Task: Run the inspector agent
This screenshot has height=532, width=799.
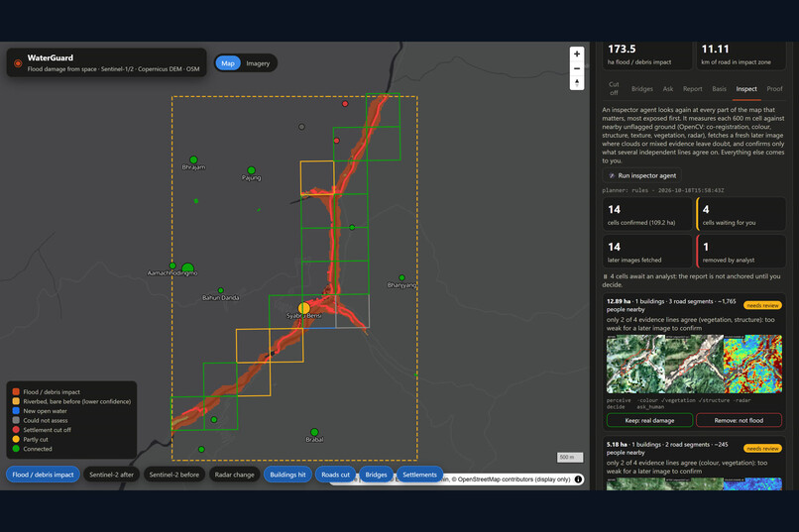Action: (x=642, y=175)
